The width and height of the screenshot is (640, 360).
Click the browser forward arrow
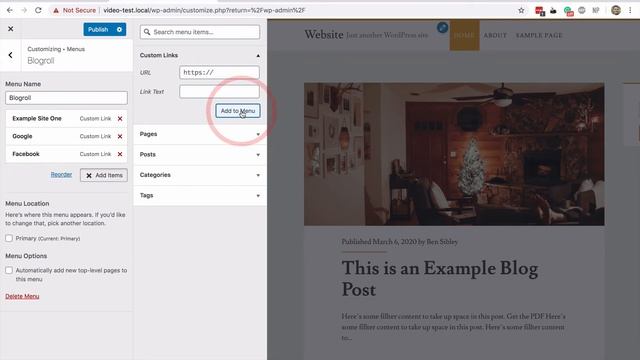[24, 10]
